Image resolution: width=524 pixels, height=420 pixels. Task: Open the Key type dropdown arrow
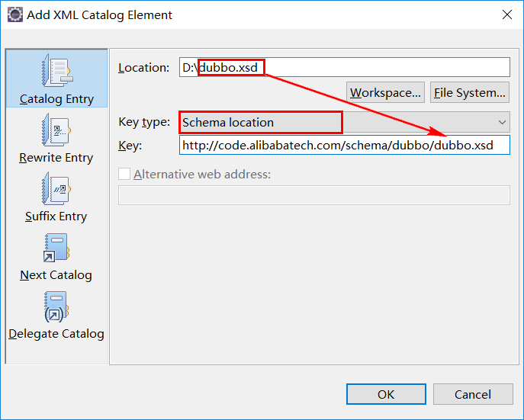tap(502, 123)
